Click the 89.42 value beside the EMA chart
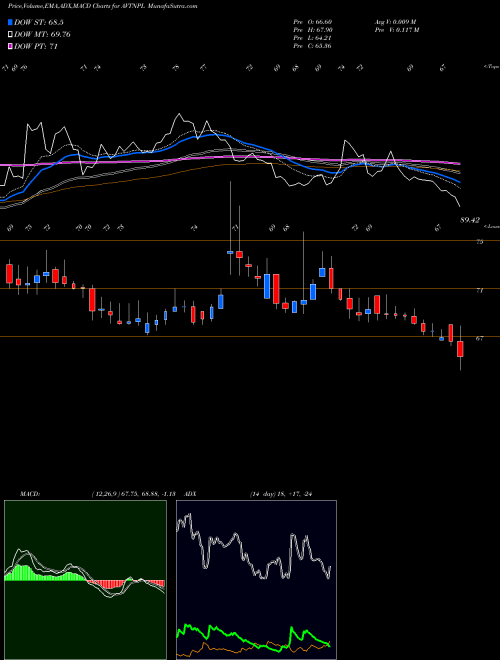This screenshot has width=500, height=660. coord(470,220)
